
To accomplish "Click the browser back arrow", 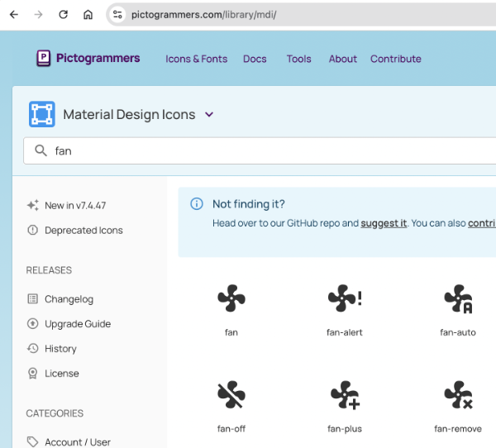I will click(x=14, y=15).
